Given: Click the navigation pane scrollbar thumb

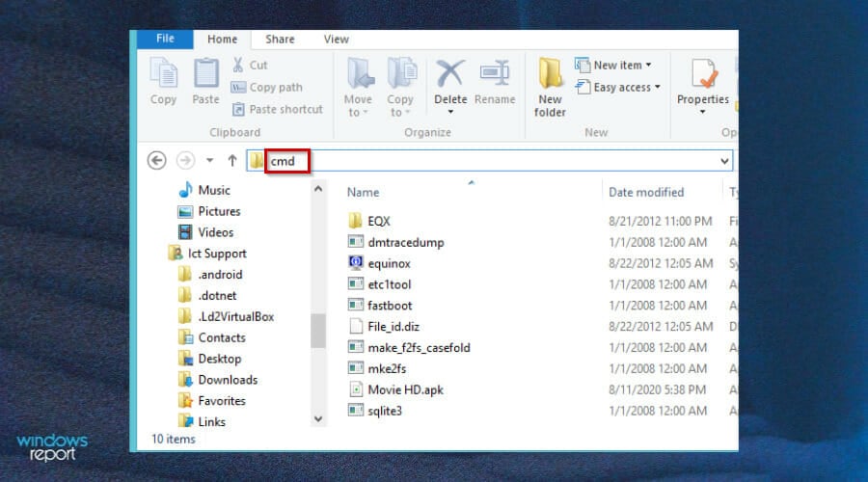Looking at the screenshot, I should pyautogui.click(x=317, y=331).
